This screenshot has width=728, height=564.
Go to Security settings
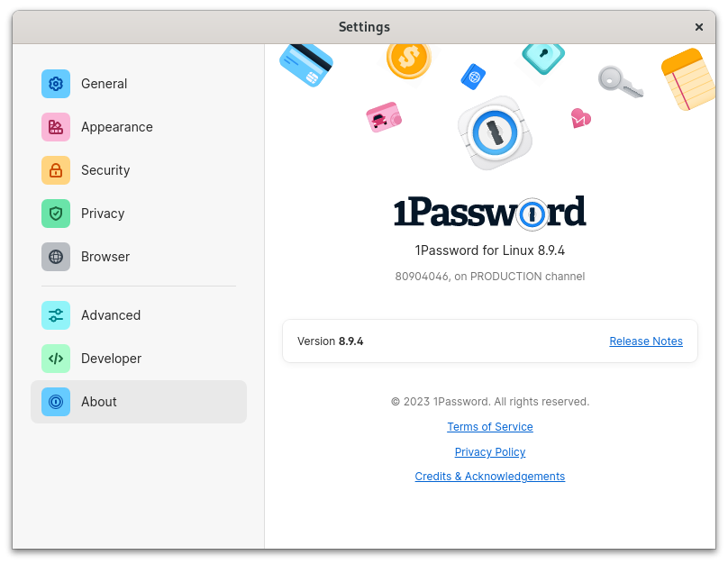(105, 170)
